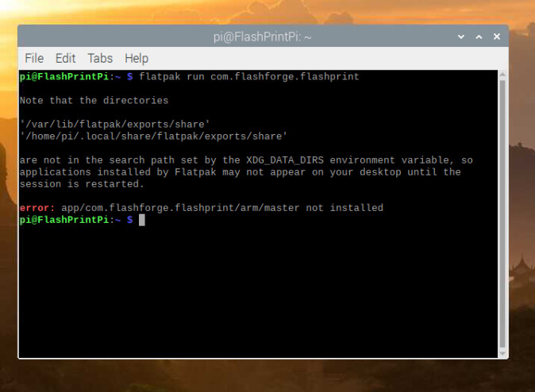Open the Edit menu
535x392 pixels.
65,59
